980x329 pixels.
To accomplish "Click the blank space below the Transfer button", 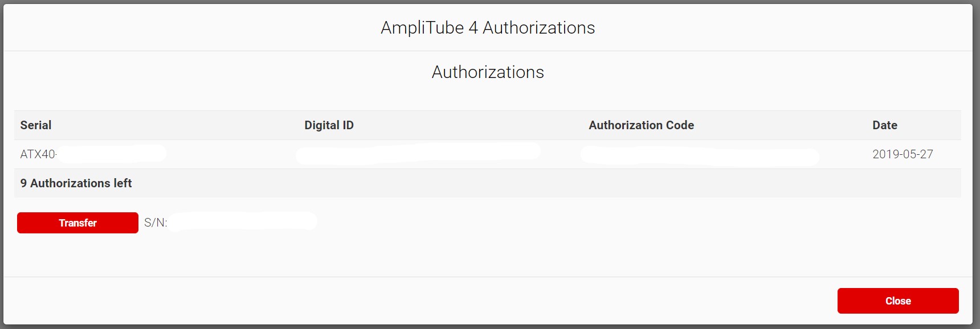I will 77,256.
